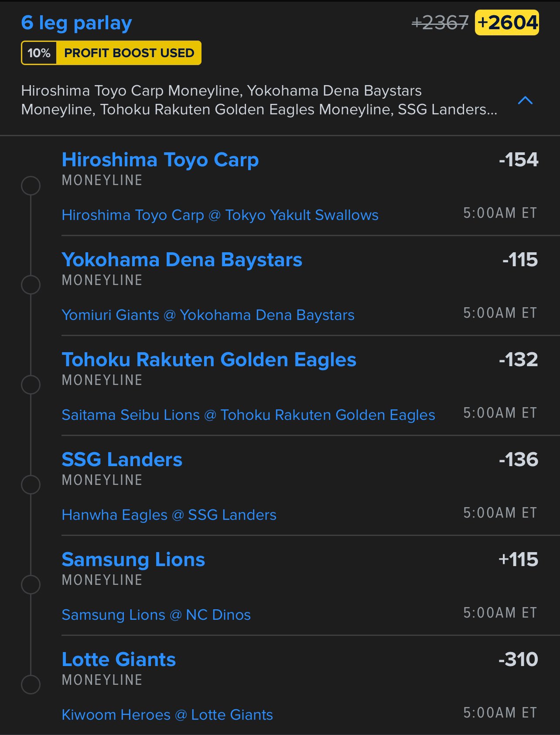Open Saitama Seibu Lions @ Tohoku Rakuten matchup link
560x735 pixels.
coord(248,415)
